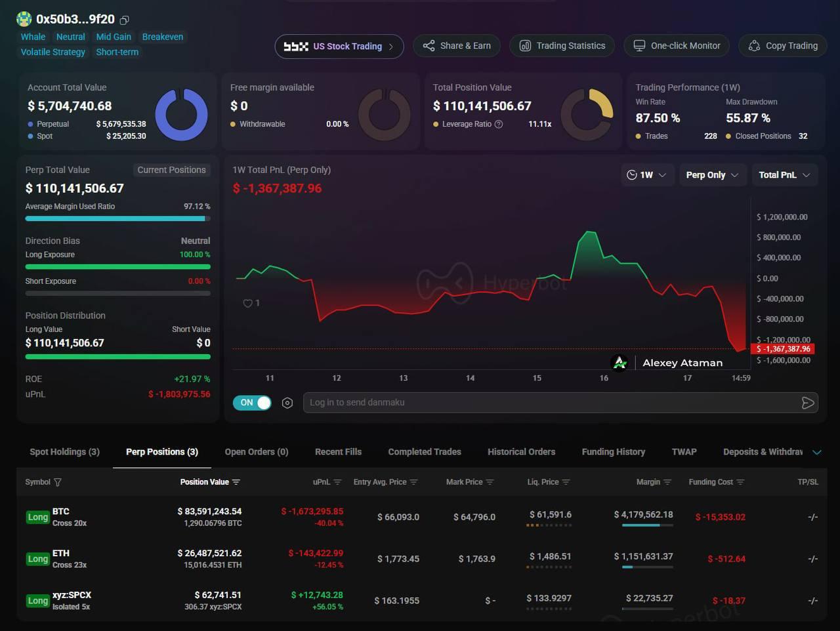Click the Leverage Ratio help icon
Viewport: 840px width, 631px height.
(499, 124)
